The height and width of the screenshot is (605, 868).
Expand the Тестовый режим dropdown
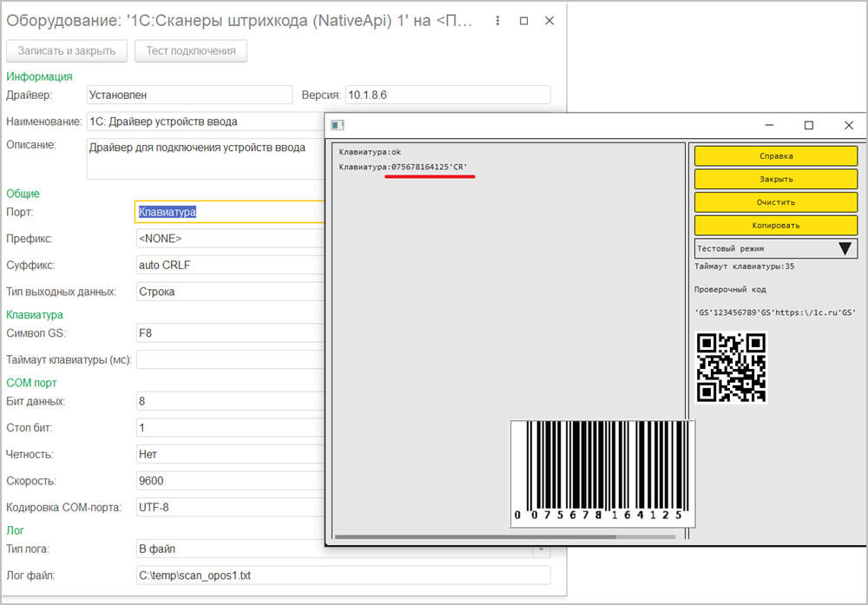point(846,248)
